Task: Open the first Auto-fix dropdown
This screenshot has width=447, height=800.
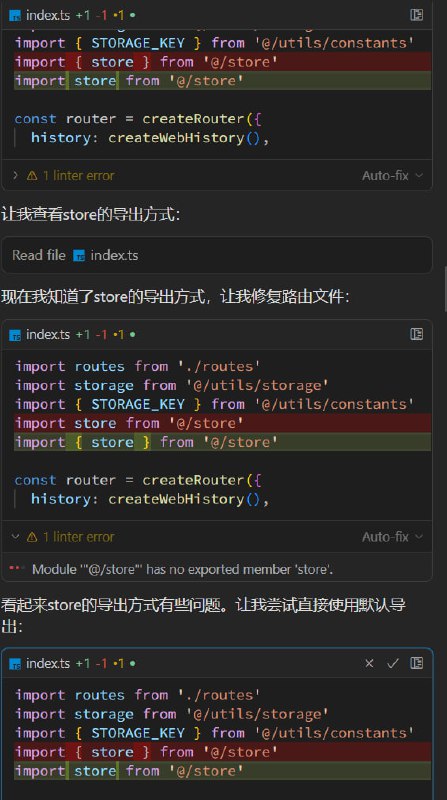Action: [392, 176]
